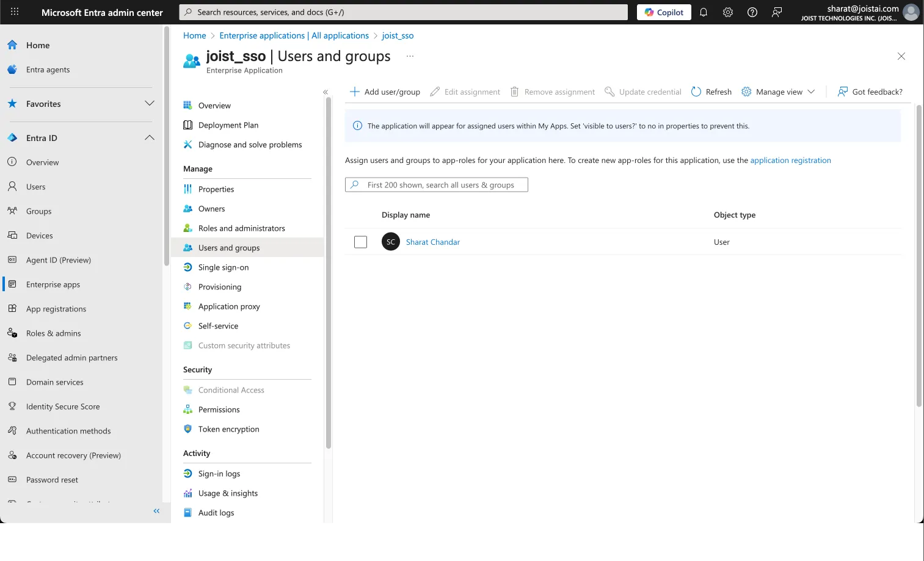Launch Copilot from the top bar
924x561 pixels.
point(664,12)
